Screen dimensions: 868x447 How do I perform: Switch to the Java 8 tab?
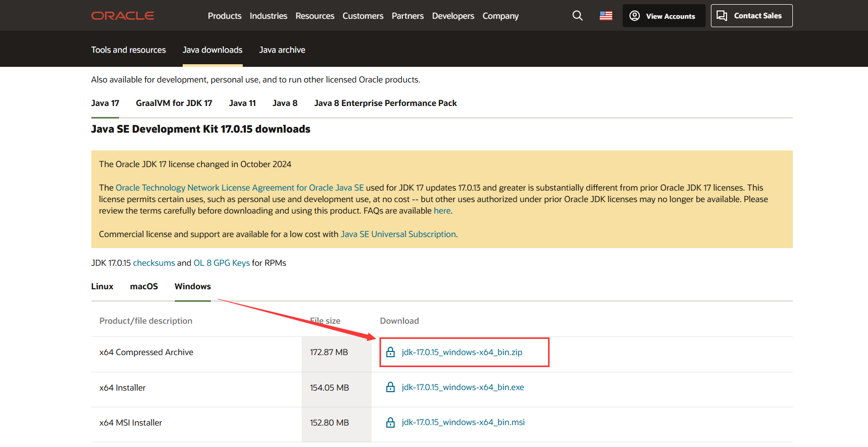[x=284, y=103]
